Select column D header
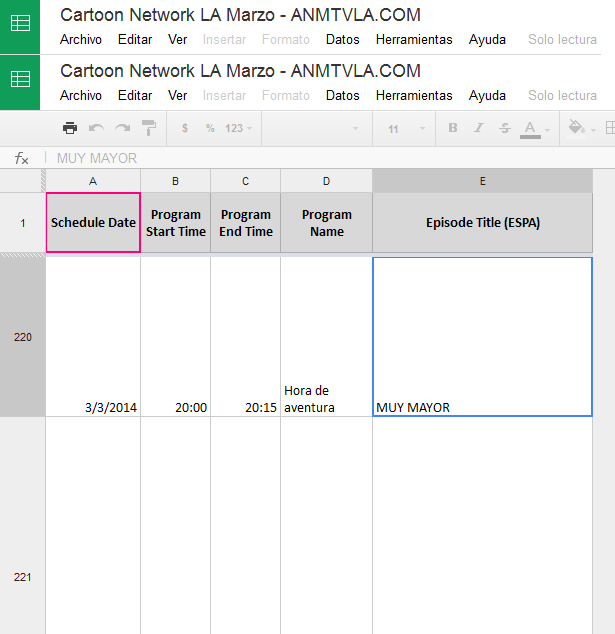The height and width of the screenshot is (634, 615). point(326,181)
